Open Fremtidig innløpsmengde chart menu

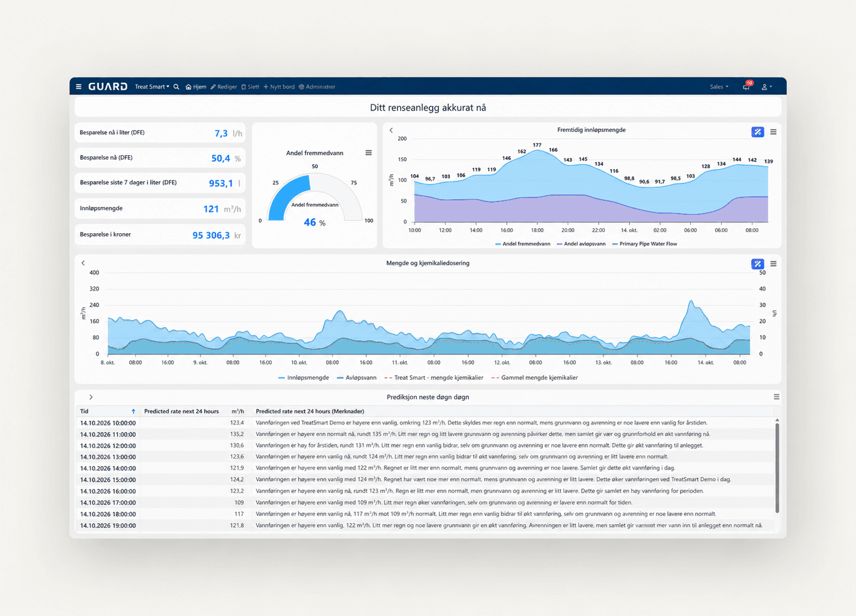tap(773, 132)
